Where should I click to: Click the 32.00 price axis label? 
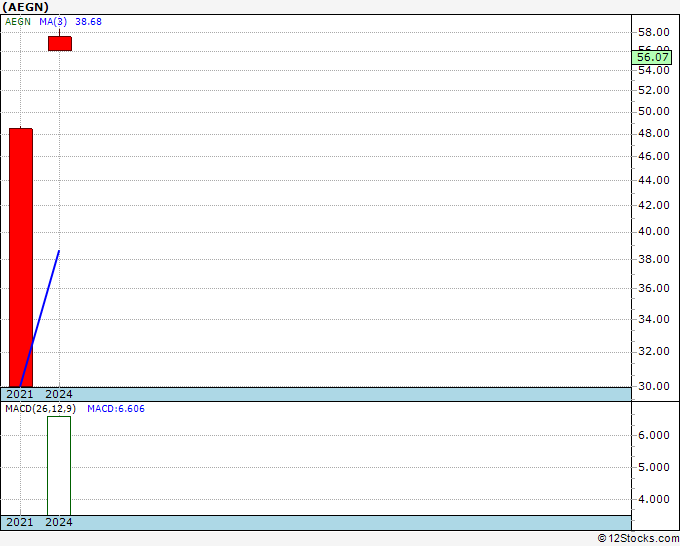tap(654, 351)
